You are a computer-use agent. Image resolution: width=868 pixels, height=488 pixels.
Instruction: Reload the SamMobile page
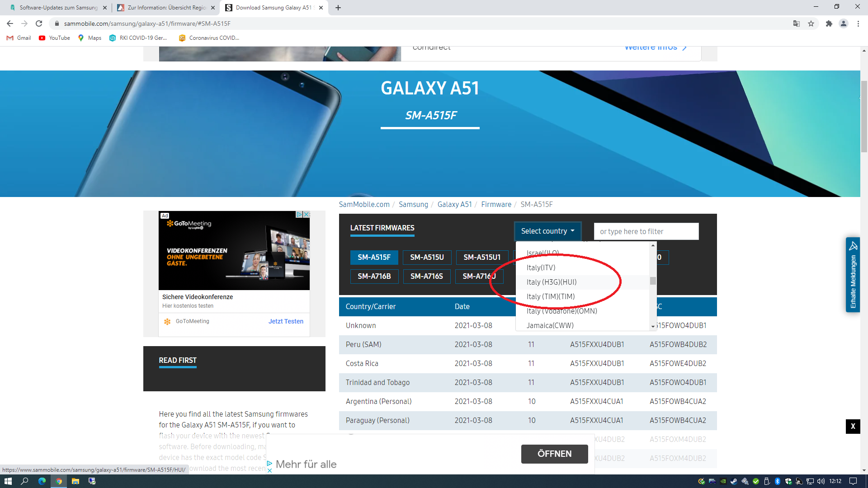coord(39,23)
